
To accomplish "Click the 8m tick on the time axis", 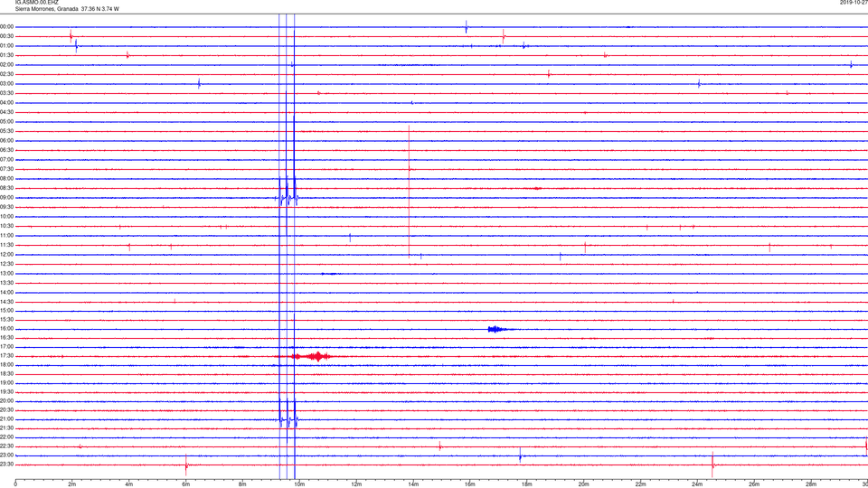I will pos(242,484).
